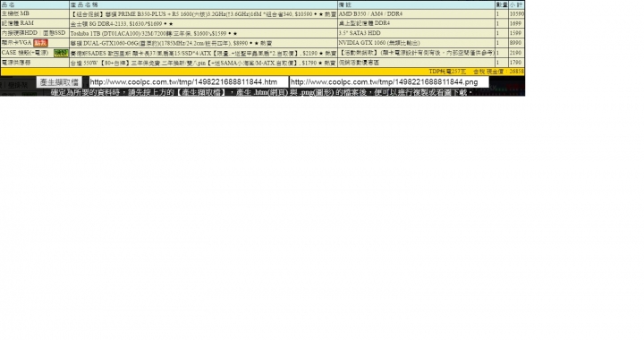Select the 'HDD | SSD' category cell
644x340 pixels.
click(x=35, y=33)
